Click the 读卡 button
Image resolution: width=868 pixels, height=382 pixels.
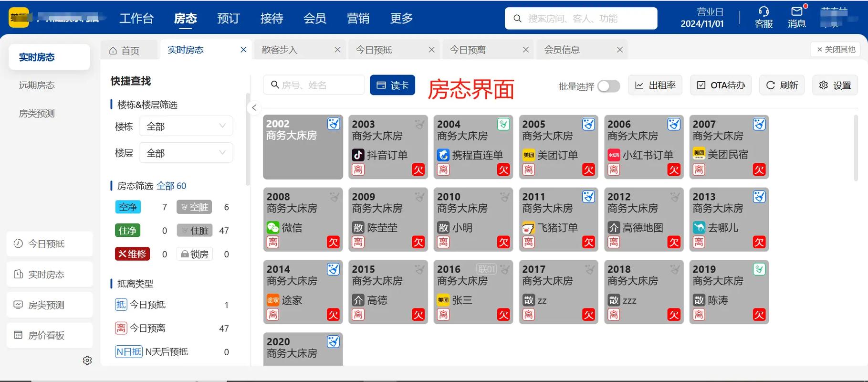(x=392, y=85)
